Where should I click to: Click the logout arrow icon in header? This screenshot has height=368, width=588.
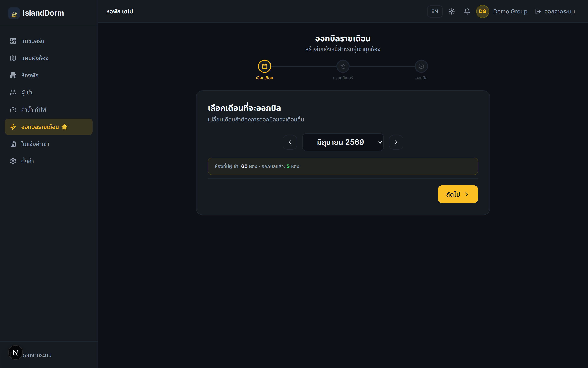tap(538, 11)
